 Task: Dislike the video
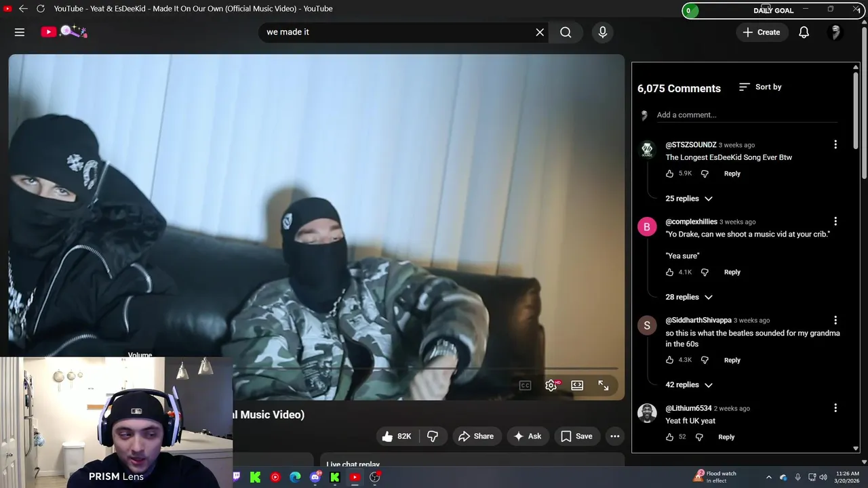tap(433, 436)
